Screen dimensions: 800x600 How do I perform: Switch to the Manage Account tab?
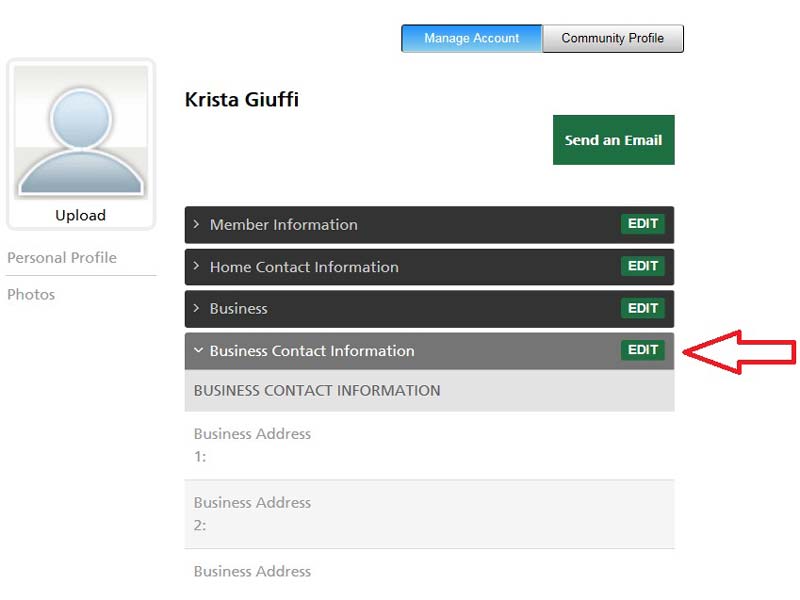click(471, 39)
